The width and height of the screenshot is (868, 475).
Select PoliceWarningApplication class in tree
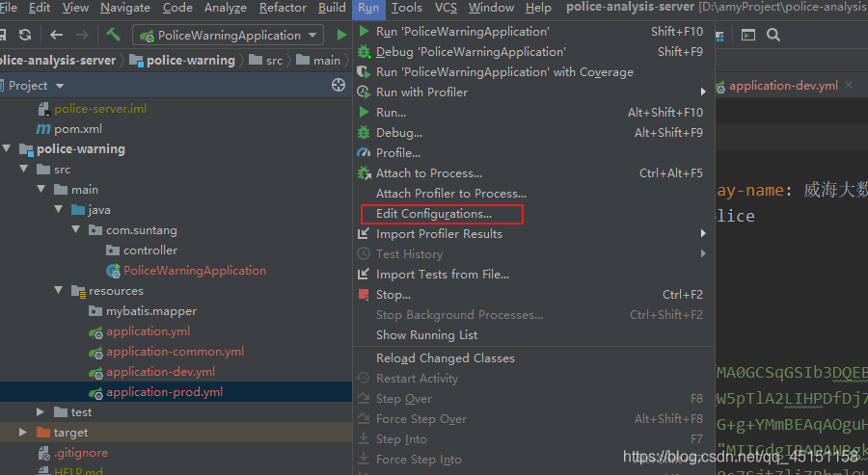194,271
